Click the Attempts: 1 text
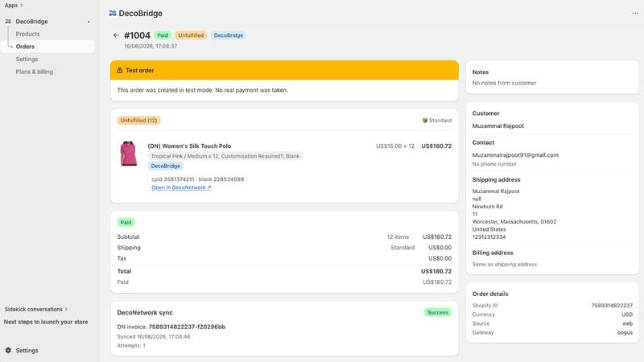The height and width of the screenshot is (362, 644). click(x=131, y=346)
